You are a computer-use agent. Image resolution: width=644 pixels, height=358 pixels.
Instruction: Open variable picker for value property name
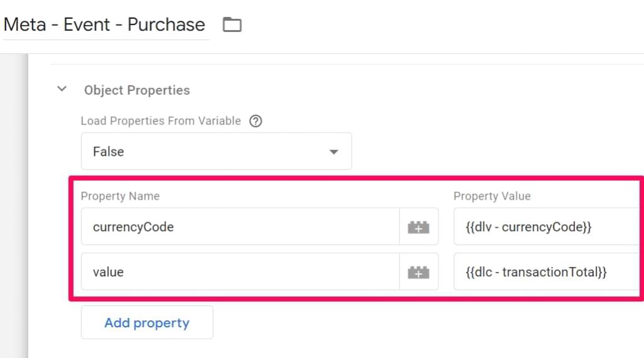[419, 272]
